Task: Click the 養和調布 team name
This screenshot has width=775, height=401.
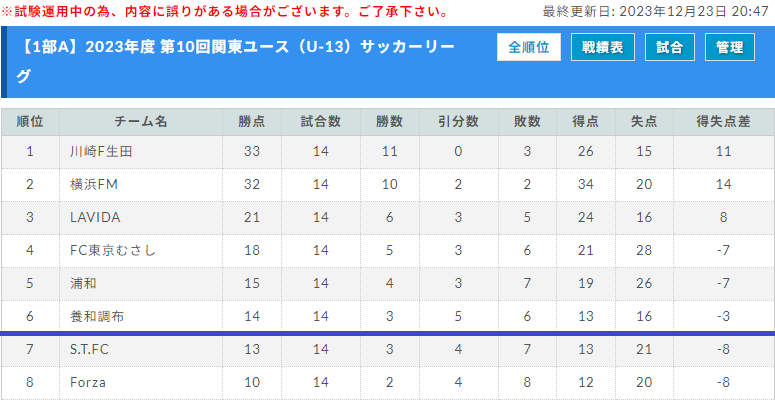Action: (x=97, y=316)
